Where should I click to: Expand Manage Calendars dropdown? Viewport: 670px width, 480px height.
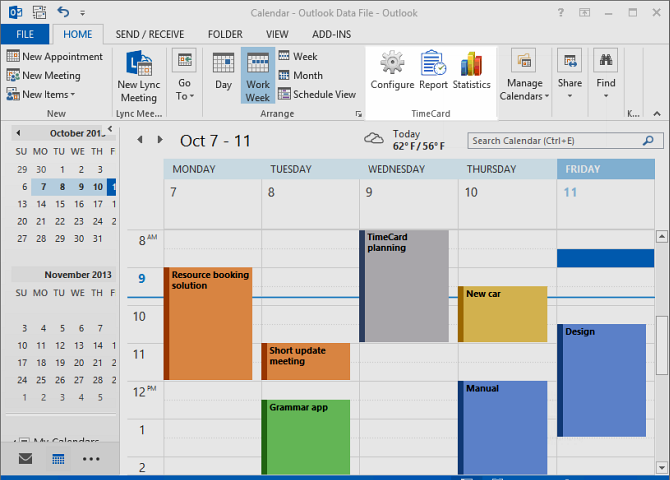pos(524,76)
